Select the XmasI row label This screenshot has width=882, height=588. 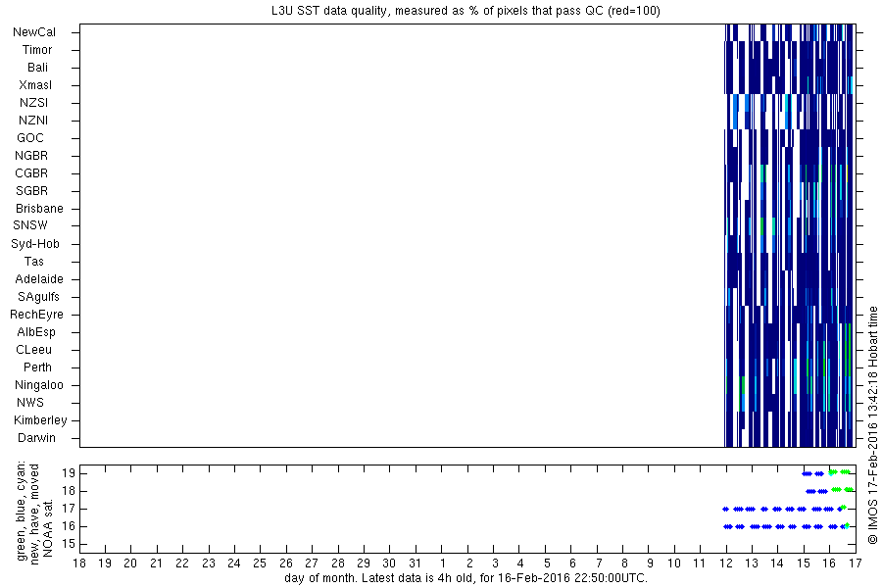coord(35,85)
